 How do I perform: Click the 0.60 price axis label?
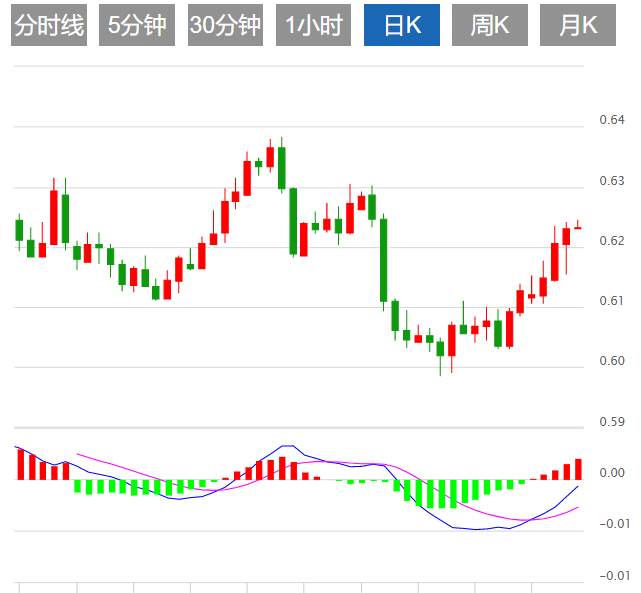pyautogui.click(x=612, y=361)
